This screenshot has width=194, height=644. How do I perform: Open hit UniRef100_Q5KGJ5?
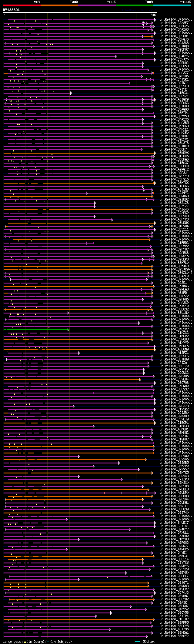(174, 39)
